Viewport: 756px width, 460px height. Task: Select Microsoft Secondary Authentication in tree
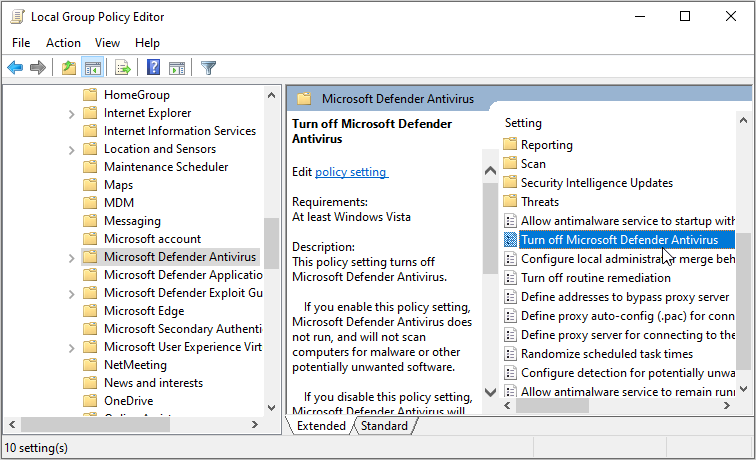pyautogui.click(x=183, y=329)
